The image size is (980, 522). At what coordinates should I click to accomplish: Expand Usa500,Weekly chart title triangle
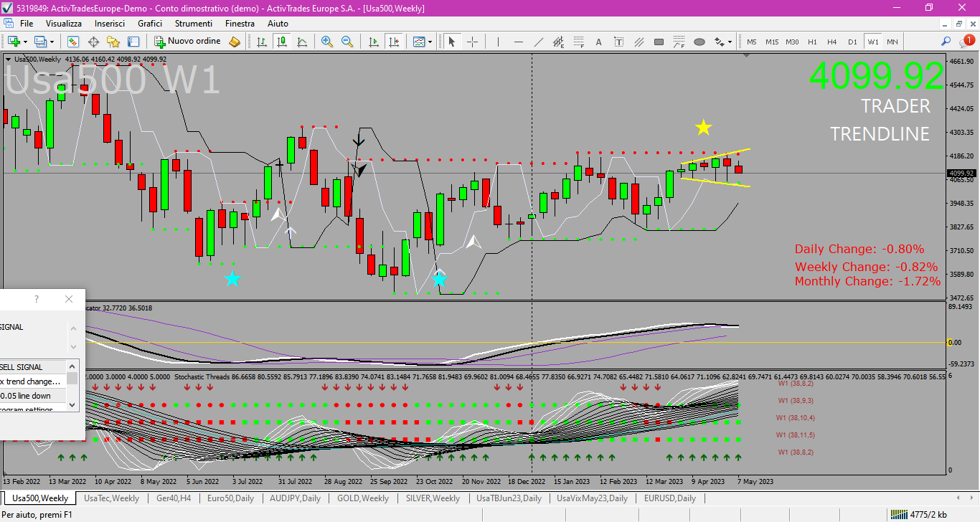click(x=8, y=59)
